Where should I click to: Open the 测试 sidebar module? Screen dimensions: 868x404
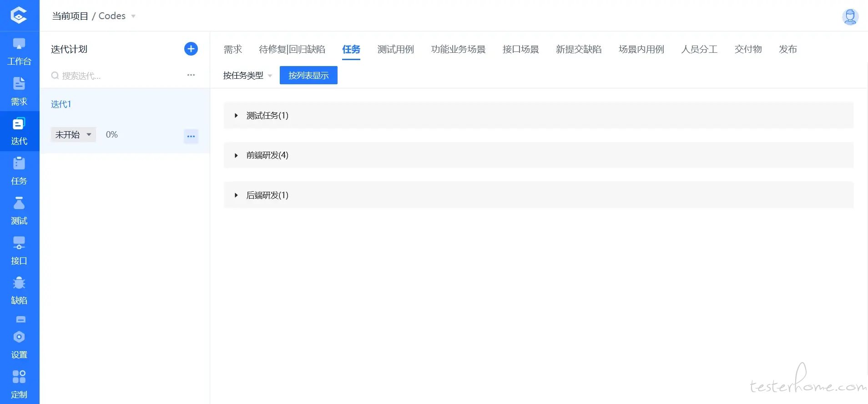pos(19,211)
